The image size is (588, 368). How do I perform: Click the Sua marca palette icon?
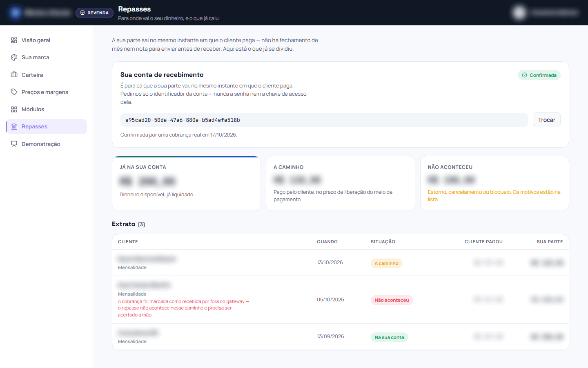tap(14, 57)
